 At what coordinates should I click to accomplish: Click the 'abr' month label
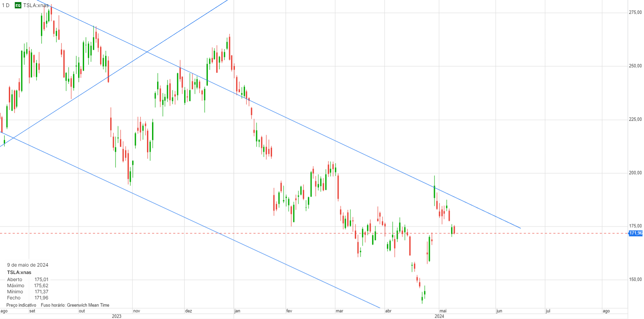tap(388, 311)
